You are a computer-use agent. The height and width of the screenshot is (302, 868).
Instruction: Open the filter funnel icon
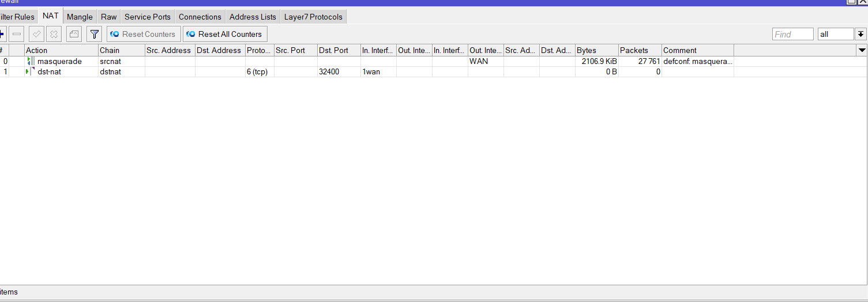pos(95,34)
